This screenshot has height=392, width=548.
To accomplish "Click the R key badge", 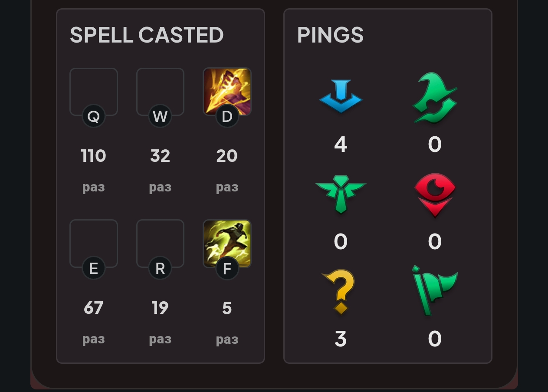I will pyautogui.click(x=160, y=269).
